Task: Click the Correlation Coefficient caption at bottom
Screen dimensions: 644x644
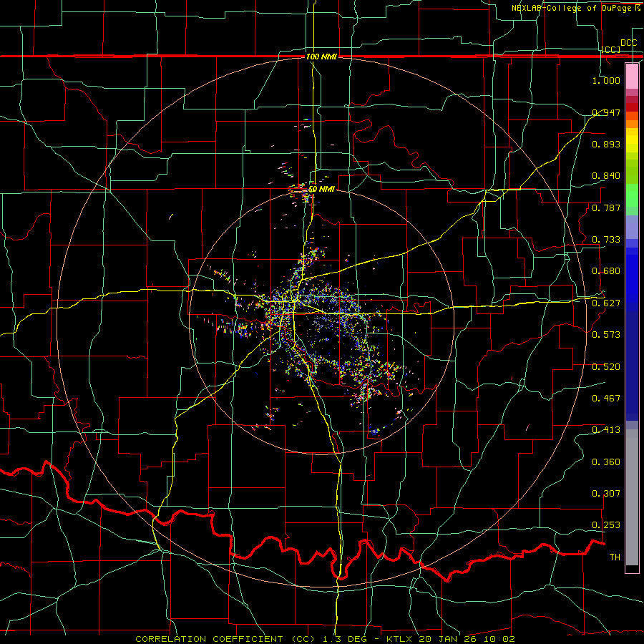Action: point(325,639)
